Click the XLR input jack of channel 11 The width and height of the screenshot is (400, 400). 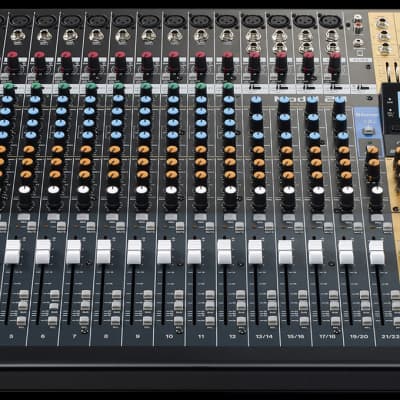click(201, 21)
